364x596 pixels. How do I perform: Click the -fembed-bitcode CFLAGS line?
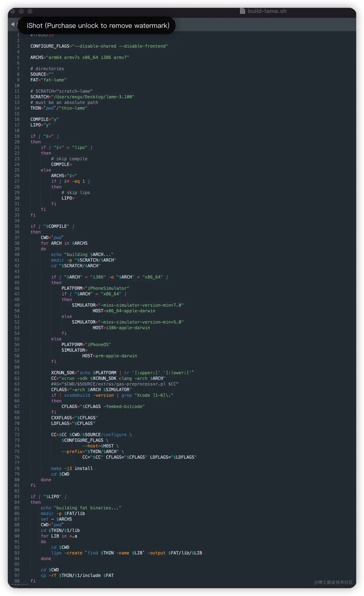[x=103, y=406]
